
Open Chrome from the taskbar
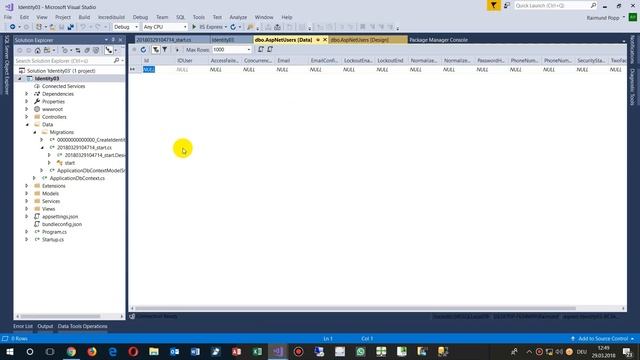point(71,351)
